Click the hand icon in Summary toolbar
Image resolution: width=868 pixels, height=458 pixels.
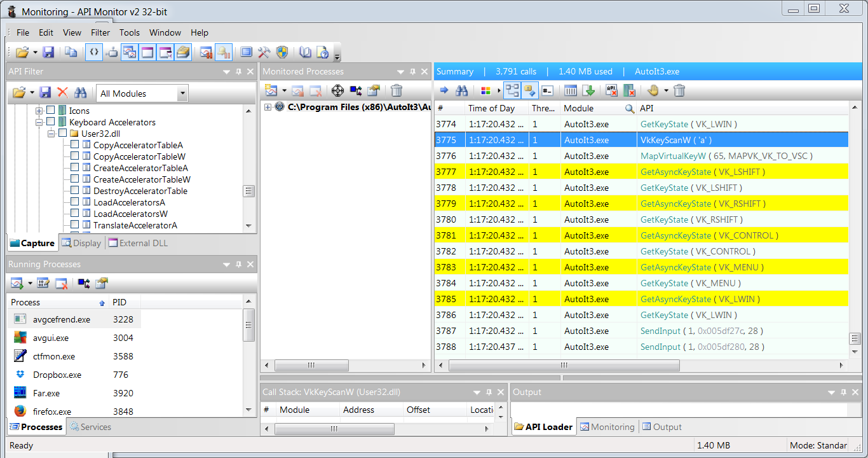pos(653,90)
